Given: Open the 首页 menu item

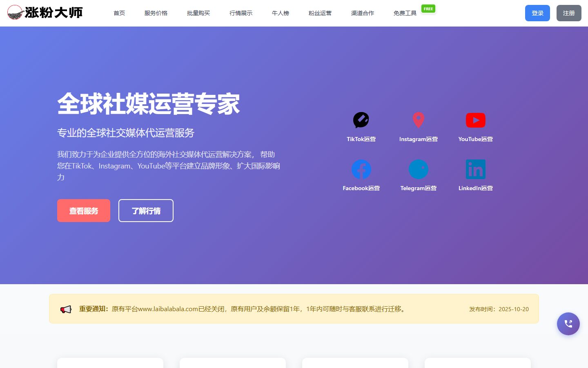Looking at the screenshot, I should coord(119,13).
